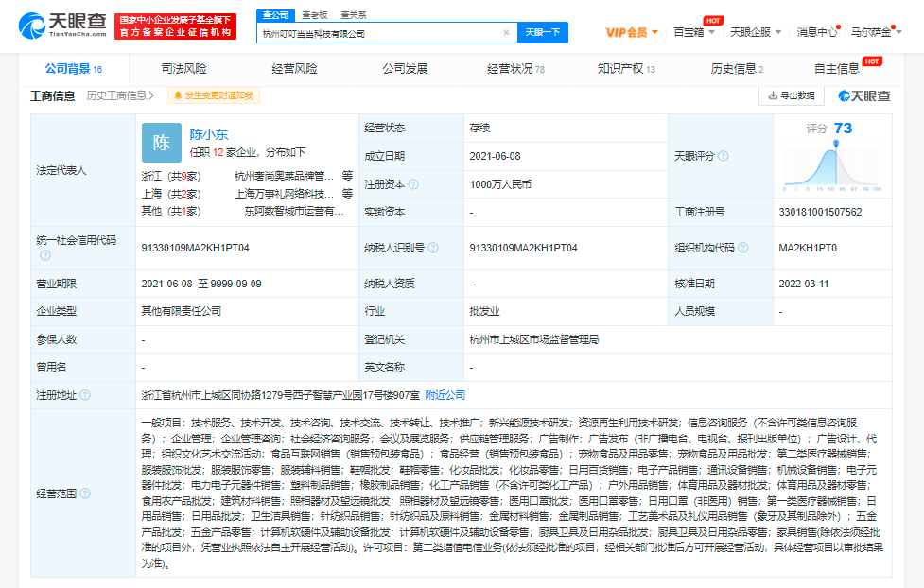Go to the 公司发展 tab

pos(405,69)
